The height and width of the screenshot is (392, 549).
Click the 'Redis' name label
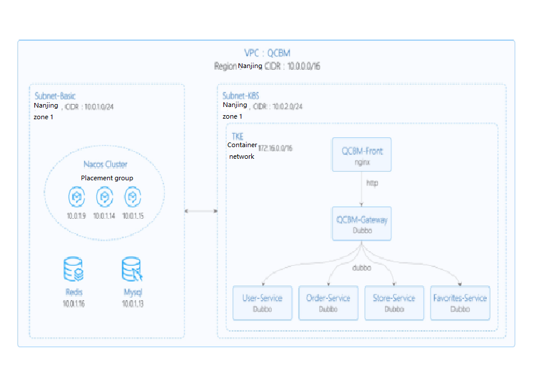[x=74, y=292]
